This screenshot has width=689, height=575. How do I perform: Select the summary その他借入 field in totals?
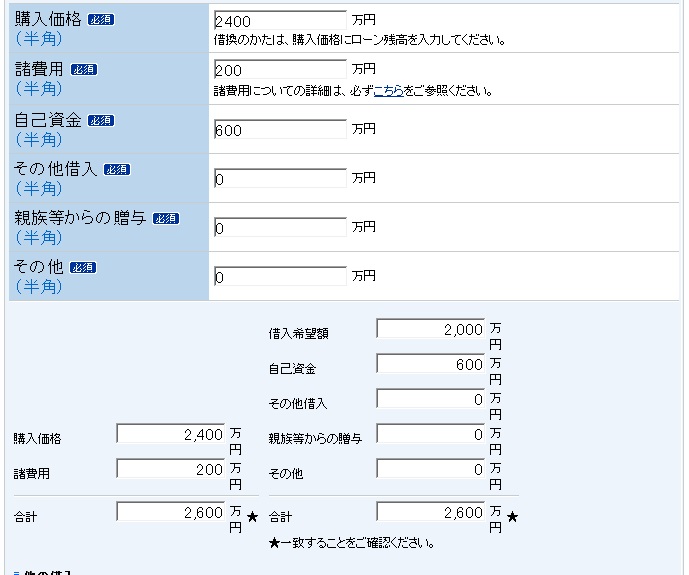[x=431, y=399]
